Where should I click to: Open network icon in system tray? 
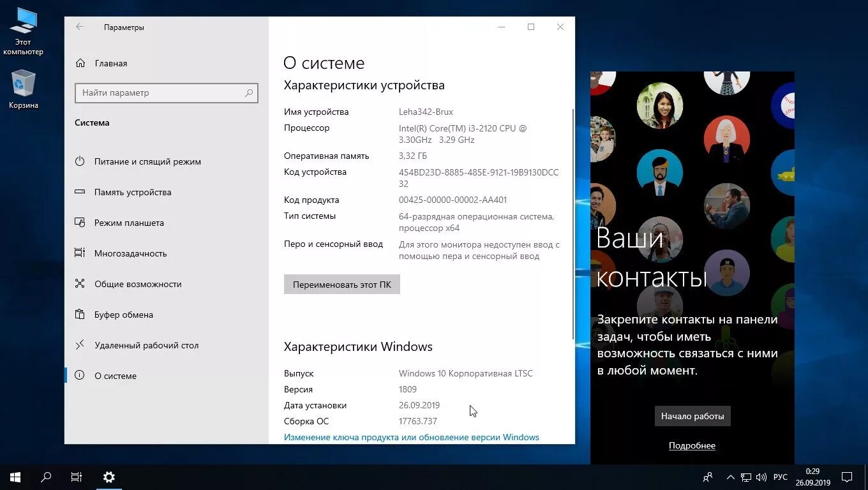(x=746, y=477)
